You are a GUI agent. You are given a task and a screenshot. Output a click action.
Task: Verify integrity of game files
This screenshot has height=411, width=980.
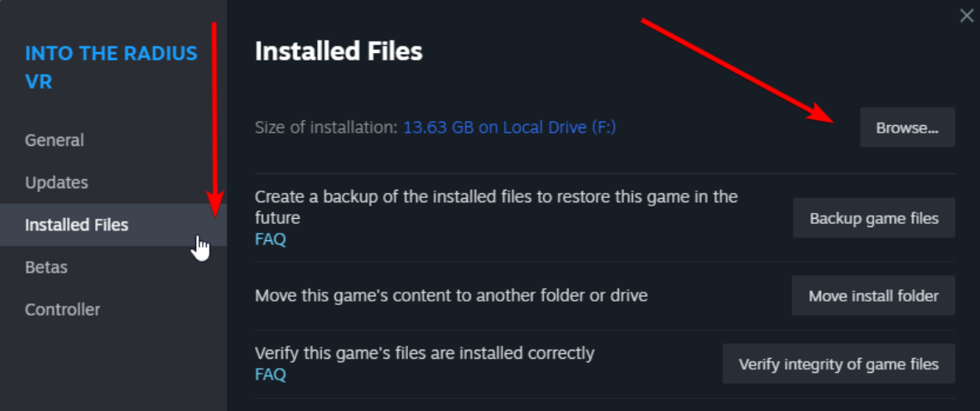(x=838, y=364)
